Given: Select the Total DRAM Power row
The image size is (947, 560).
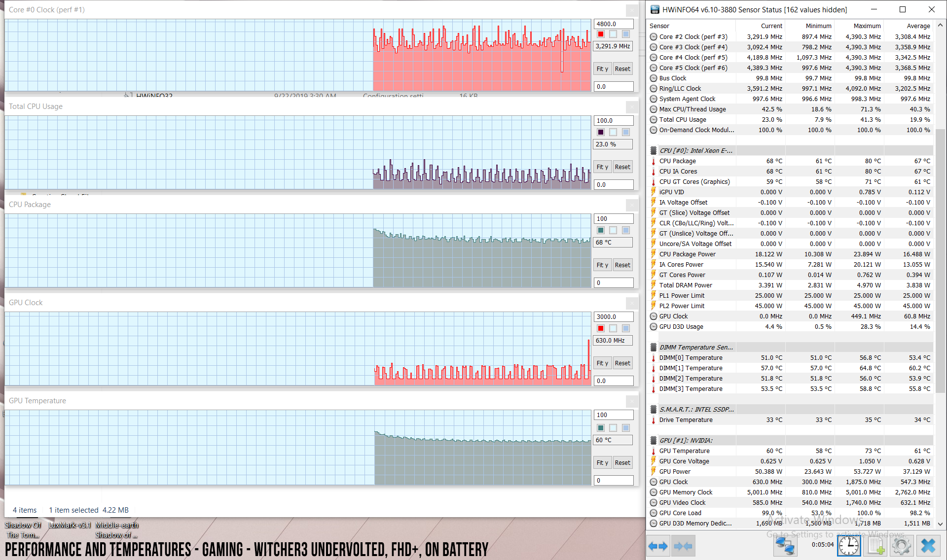Looking at the screenshot, I should (x=791, y=285).
